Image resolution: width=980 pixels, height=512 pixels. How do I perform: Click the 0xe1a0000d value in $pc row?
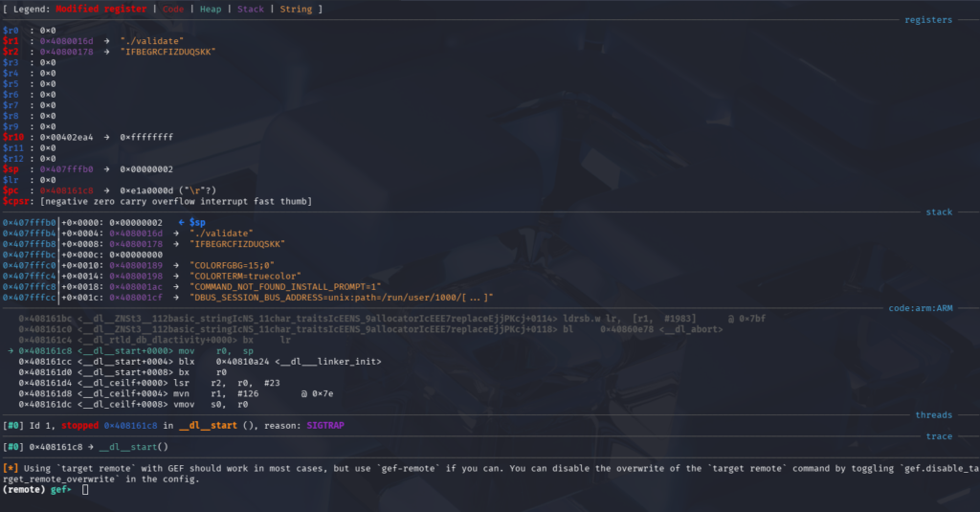pos(146,190)
